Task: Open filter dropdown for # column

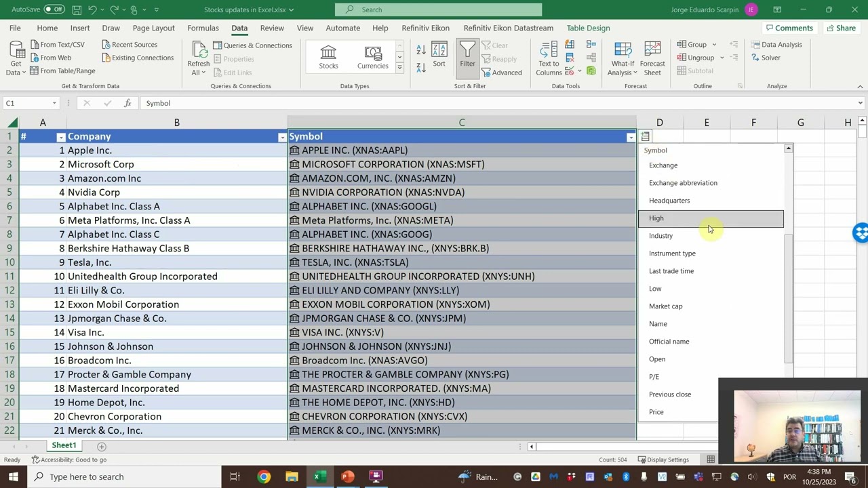Action: (60, 137)
